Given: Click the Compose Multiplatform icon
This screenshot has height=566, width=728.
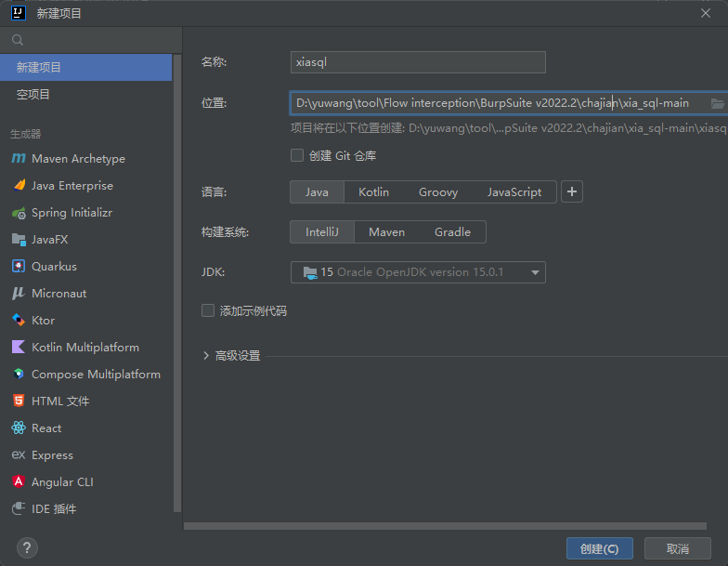Looking at the screenshot, I should point(19,374).
